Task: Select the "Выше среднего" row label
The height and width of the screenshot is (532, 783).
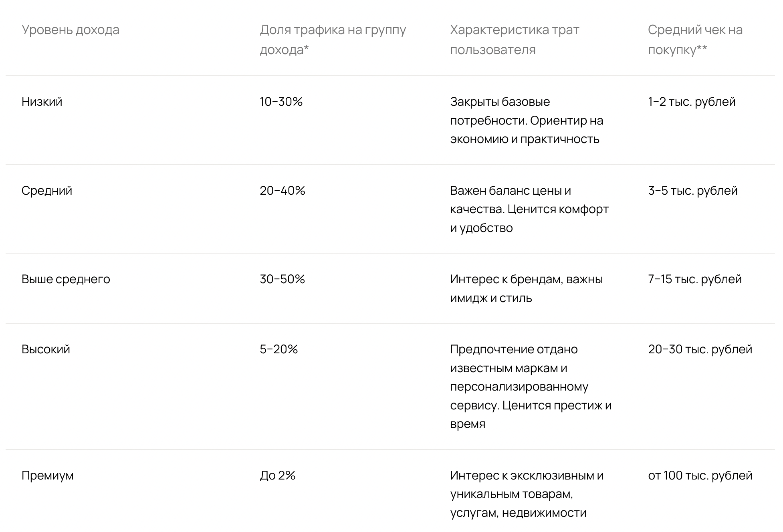Action: coord(66,279)
